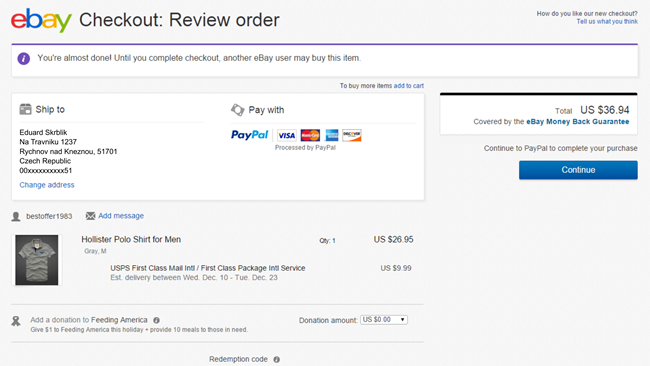Screen dimensions: 650x366
Task: Select the MasterCard icon
Action: (x=310, y=135)
